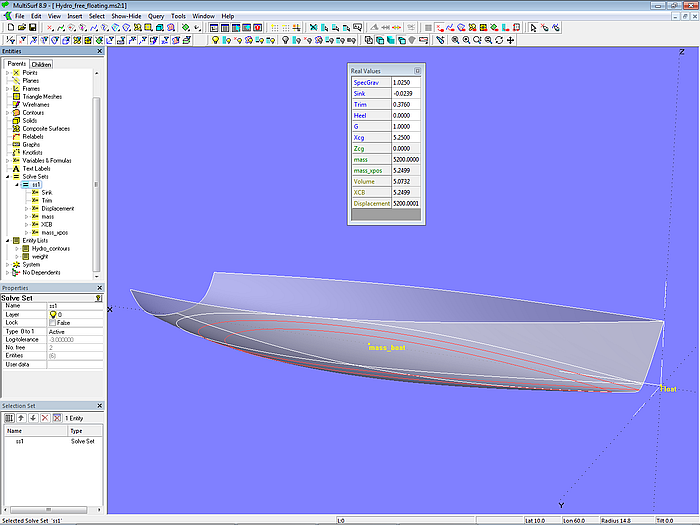700x525 pixels.
Task: Click the Save file toolbar icon
Action: pyautogui.click(x=32, y=28)
